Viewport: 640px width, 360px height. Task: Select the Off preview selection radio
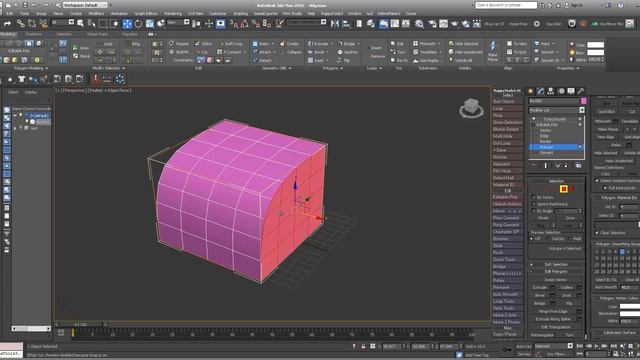(532, 238)
